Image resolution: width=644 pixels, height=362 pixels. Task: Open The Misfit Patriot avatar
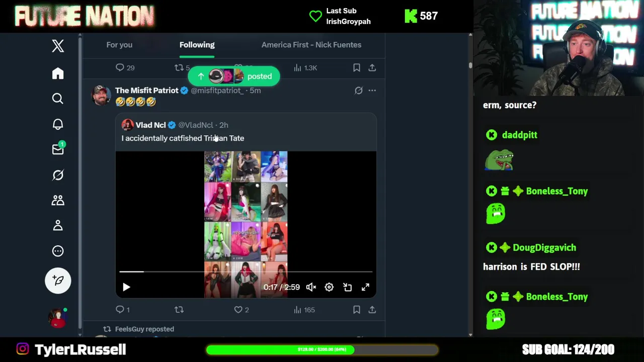point(101,95)
